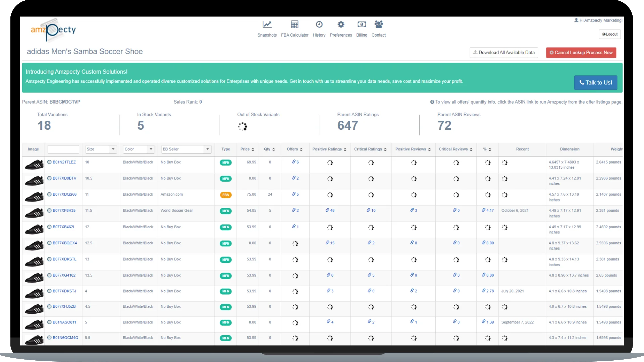The height and width of the screenshot is (362, 644).
Task: Expand the Size filter dropdown
Action: tap(112, 149)
